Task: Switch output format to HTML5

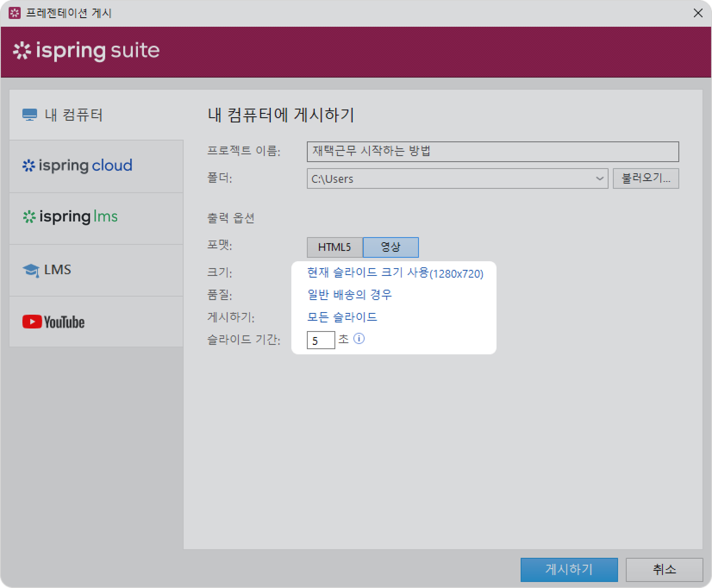Action: [x=334, y=247]
